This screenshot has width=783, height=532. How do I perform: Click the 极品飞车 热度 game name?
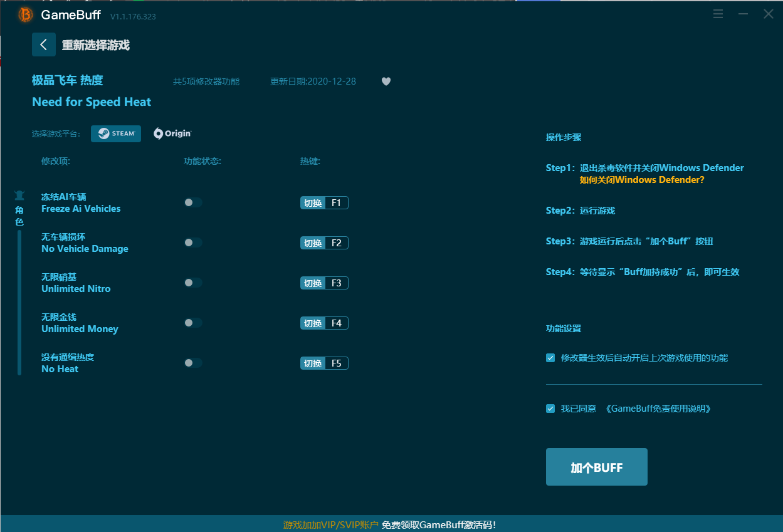68,80
